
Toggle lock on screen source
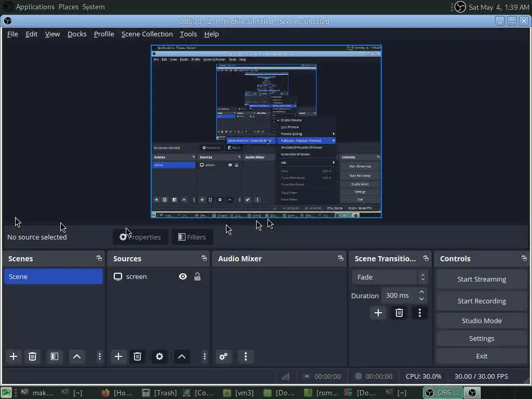tap(197, 276)
